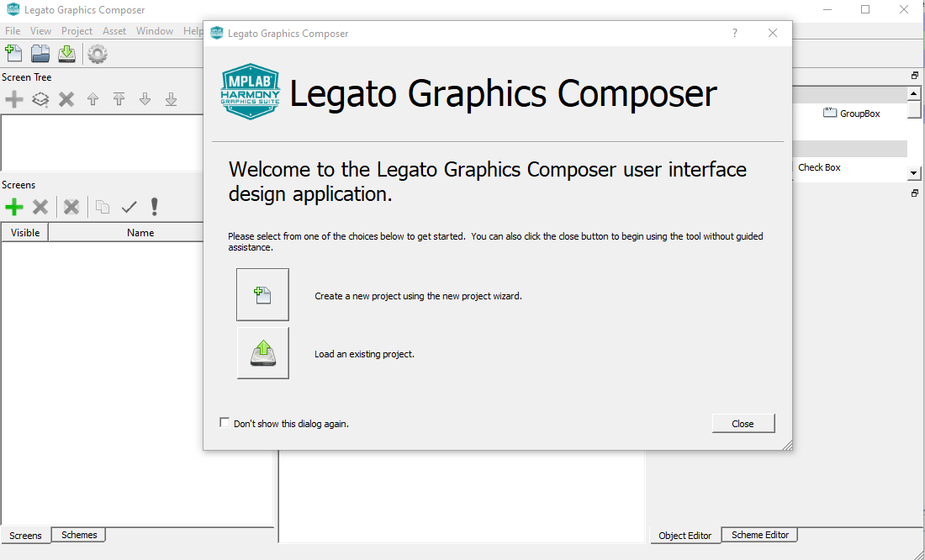
Task: Open the Window menu
Action: pos(155,30)
